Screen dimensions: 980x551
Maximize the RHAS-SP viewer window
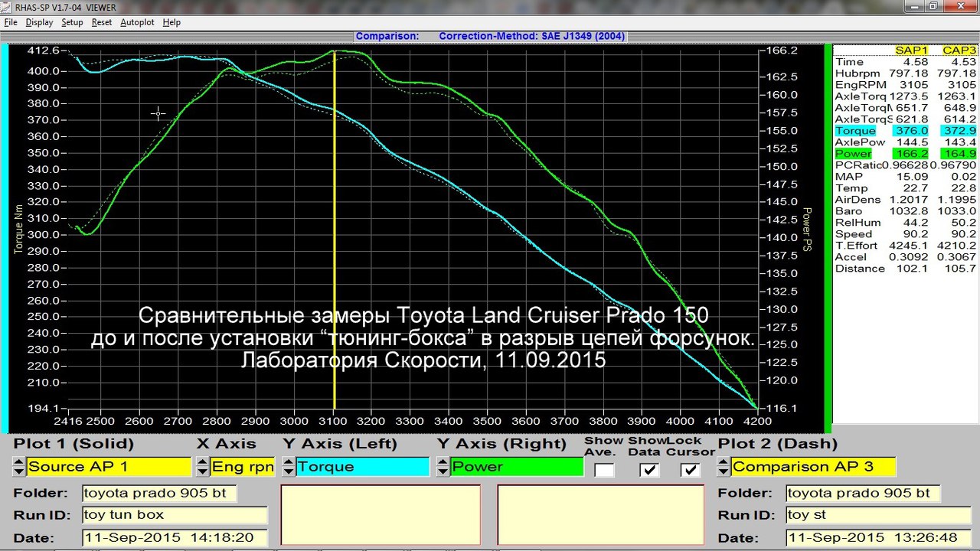[934, 6]
